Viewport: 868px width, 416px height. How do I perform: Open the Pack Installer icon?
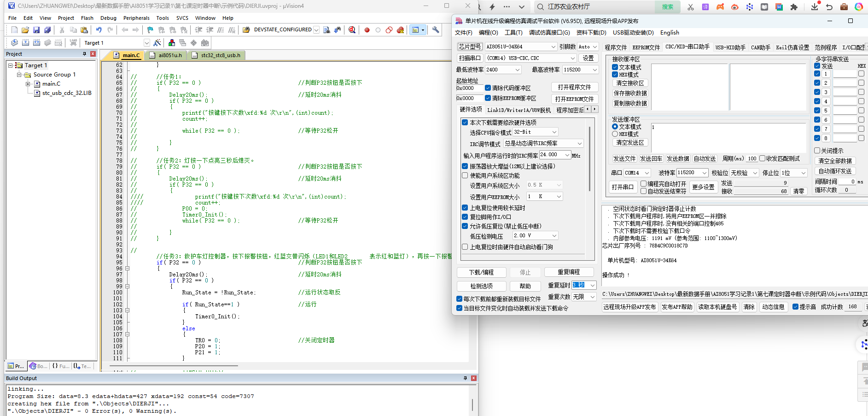(x=205, y=43)
